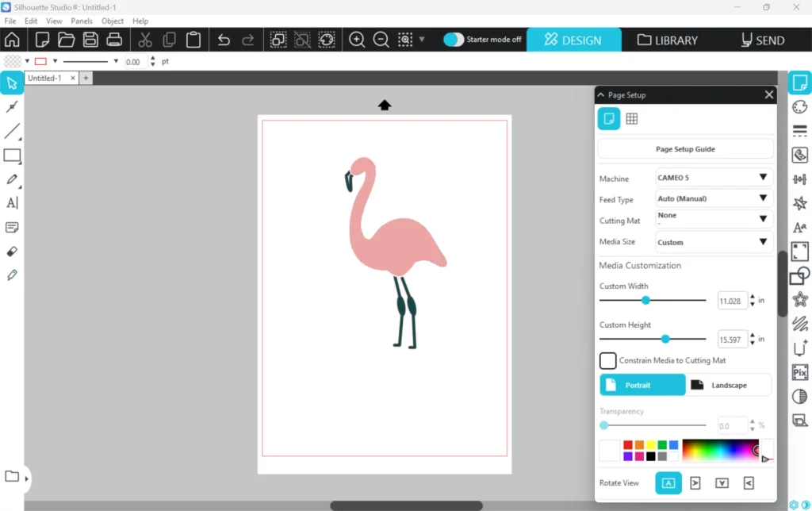Select the Eraser tool

(12, 252)
